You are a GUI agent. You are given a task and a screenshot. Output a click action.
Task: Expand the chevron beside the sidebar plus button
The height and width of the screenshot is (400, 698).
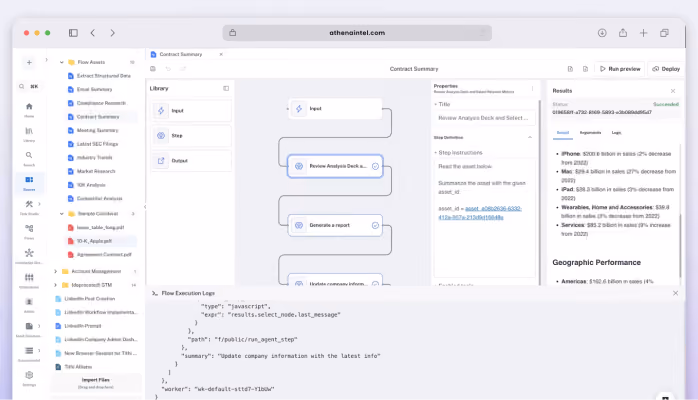tap(46, 60)
